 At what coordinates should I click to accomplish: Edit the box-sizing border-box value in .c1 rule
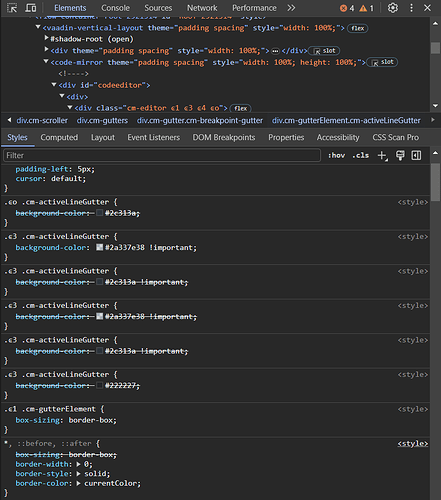tap(92, 420)
